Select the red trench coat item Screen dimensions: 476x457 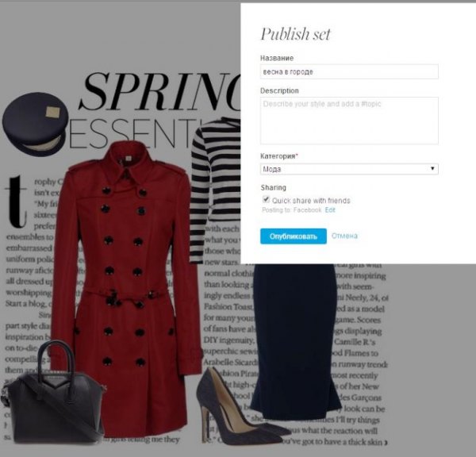(x=126, y=289)
